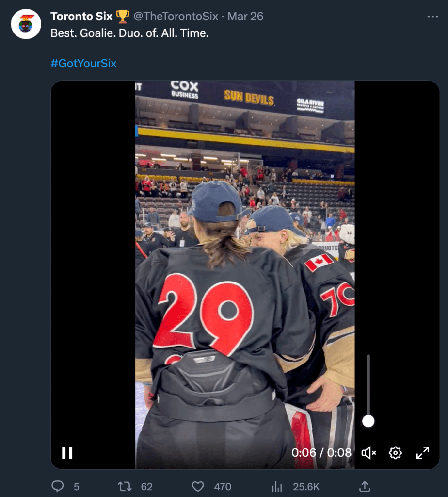Viewport: 448px width, 497px height.
Task: Expand video to fullscreen
Action: point(423,453)
